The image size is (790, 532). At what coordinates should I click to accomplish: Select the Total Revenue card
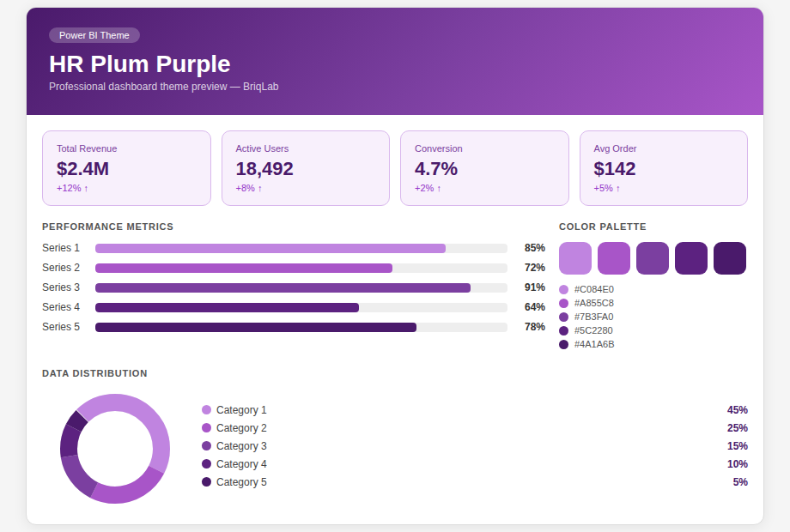[x=126, y=168]
